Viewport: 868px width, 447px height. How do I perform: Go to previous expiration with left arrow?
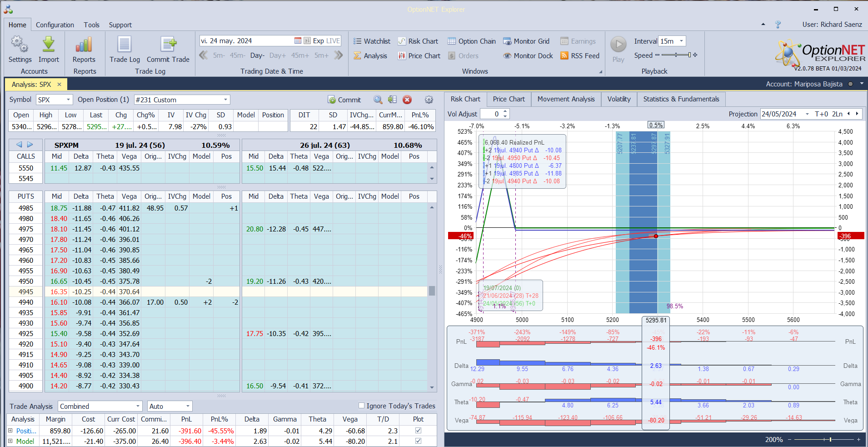(19, 145)
